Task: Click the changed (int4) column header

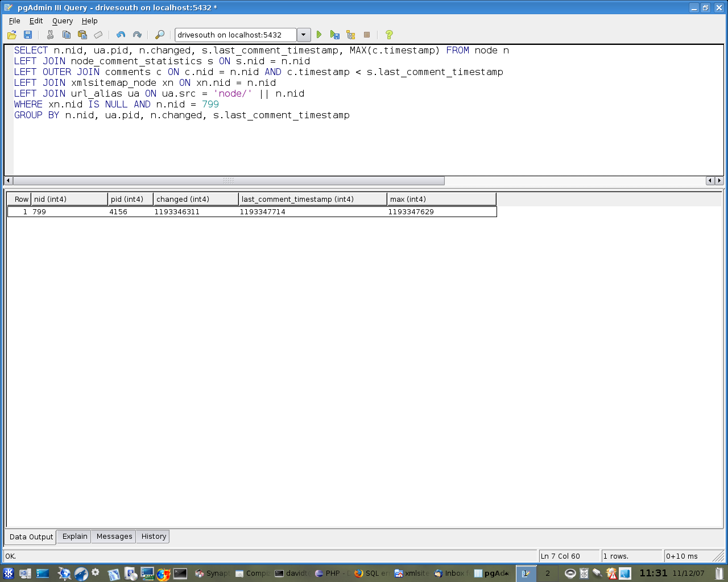Action: tap(196, 199)
